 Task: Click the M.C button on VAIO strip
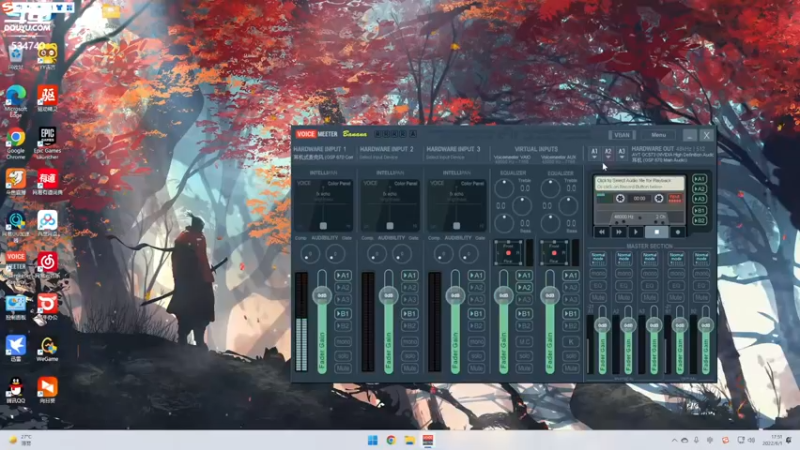[524, 341]
